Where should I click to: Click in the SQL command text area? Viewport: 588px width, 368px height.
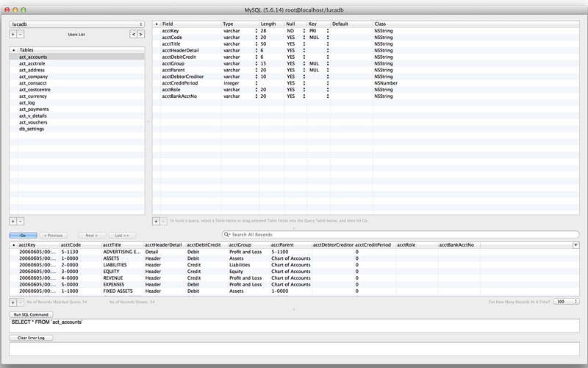click(295, 325)
